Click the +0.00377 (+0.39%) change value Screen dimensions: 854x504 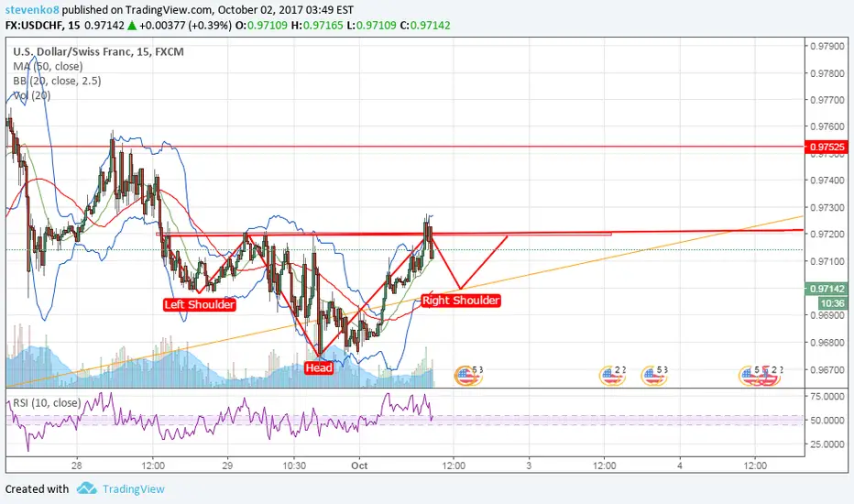(x=185, y=25)
